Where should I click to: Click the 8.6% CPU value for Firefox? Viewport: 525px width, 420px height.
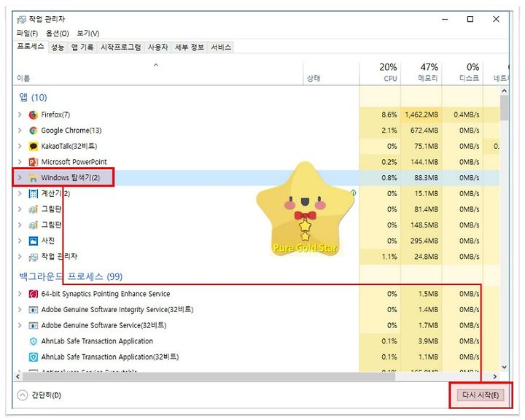pyautogui.click(x=389, y=115)
